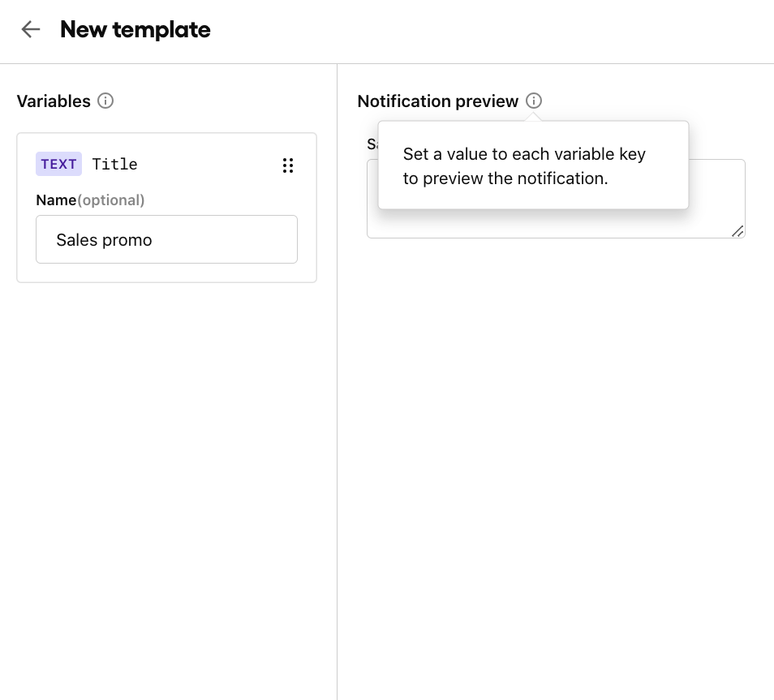Click the tooltip's upward pointer arrow

click(x=533, y=117)
